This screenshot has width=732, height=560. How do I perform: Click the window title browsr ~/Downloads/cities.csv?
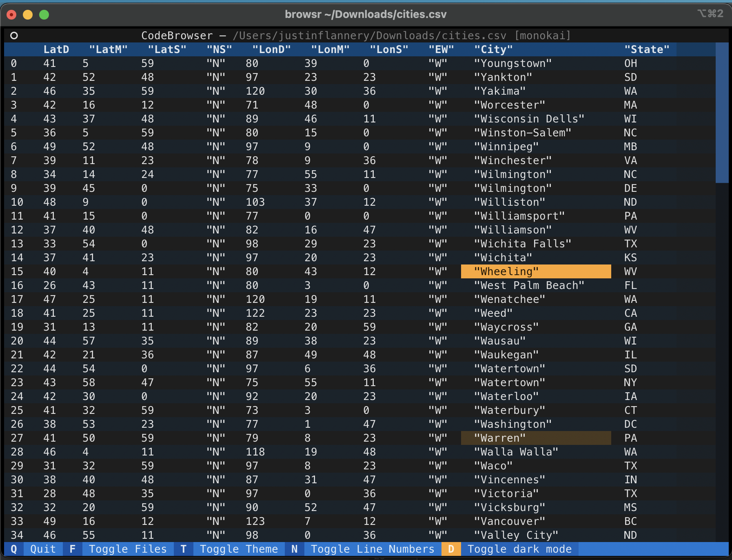tap(366, 14)
